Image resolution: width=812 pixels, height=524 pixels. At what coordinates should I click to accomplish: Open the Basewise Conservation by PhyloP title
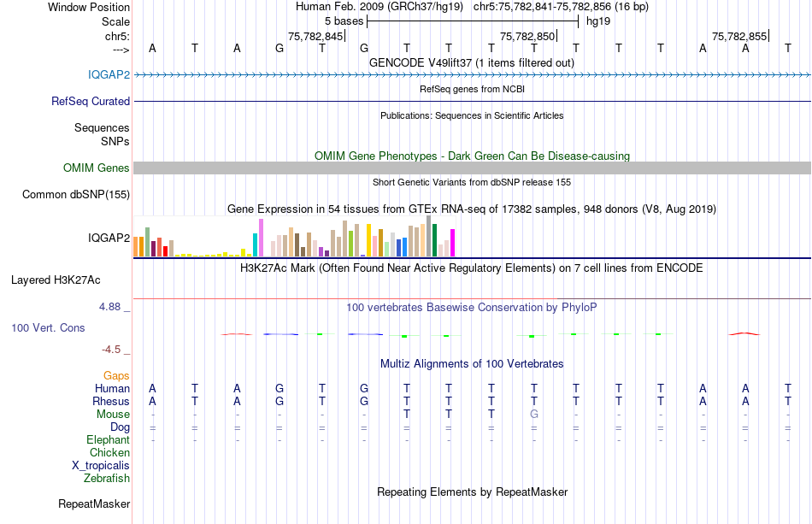pyautogui.click(x=472, y=308)
